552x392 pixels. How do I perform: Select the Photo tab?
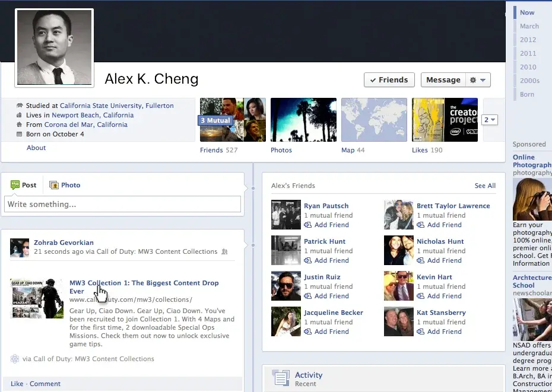pos(65,185)
